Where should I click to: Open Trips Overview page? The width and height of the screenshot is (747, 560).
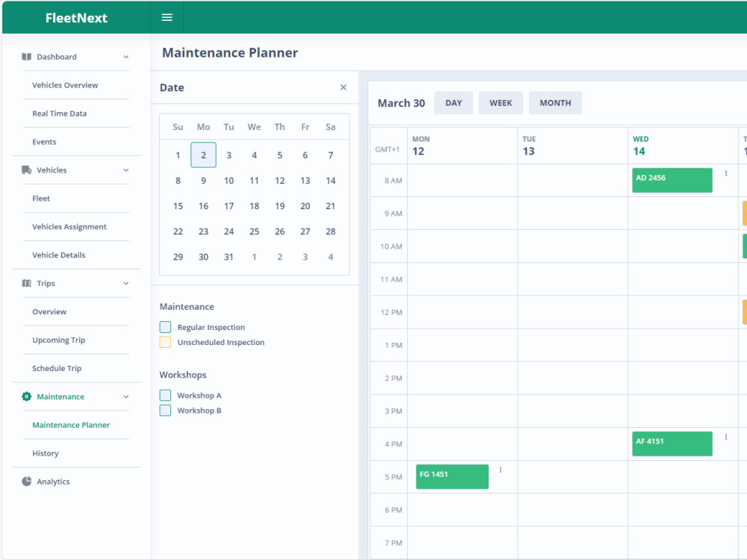pos(49,312)
